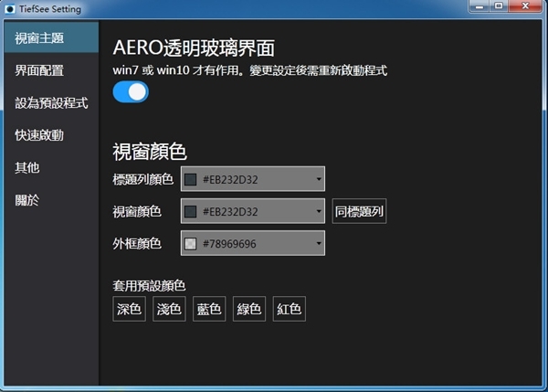Apply the 藍色 preset color
The height and width of the screenshot is (392, 548).
click(209, 309)
